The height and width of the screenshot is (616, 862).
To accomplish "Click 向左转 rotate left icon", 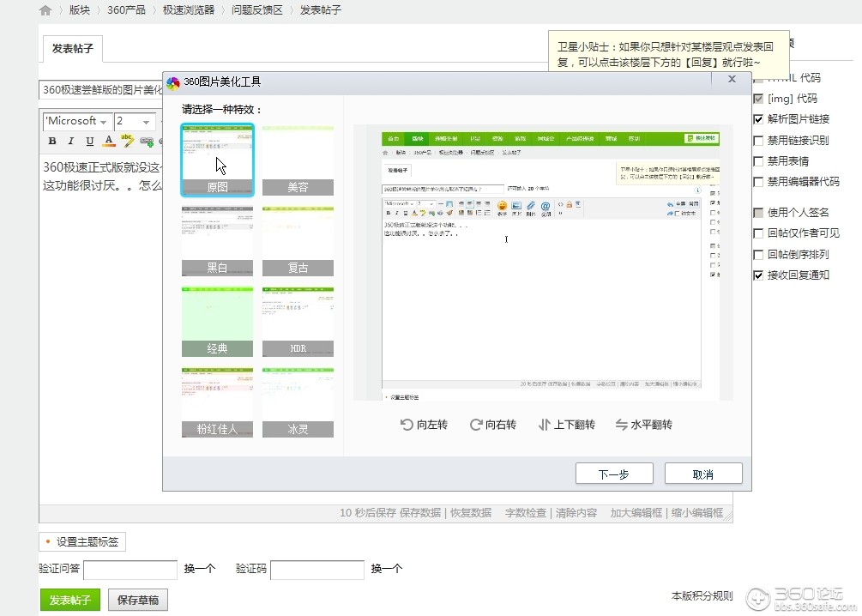I will pos(424,425).
